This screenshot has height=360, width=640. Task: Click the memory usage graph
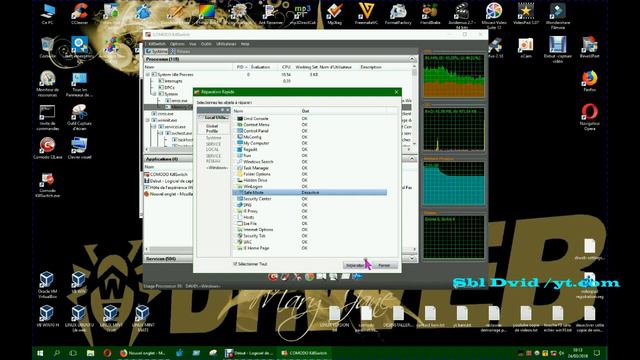tap(454, 183)
